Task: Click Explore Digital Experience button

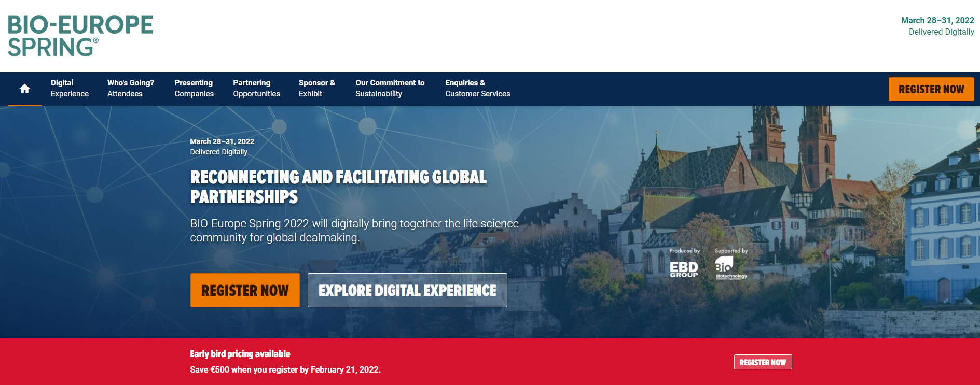Action: tap(407, 290)
